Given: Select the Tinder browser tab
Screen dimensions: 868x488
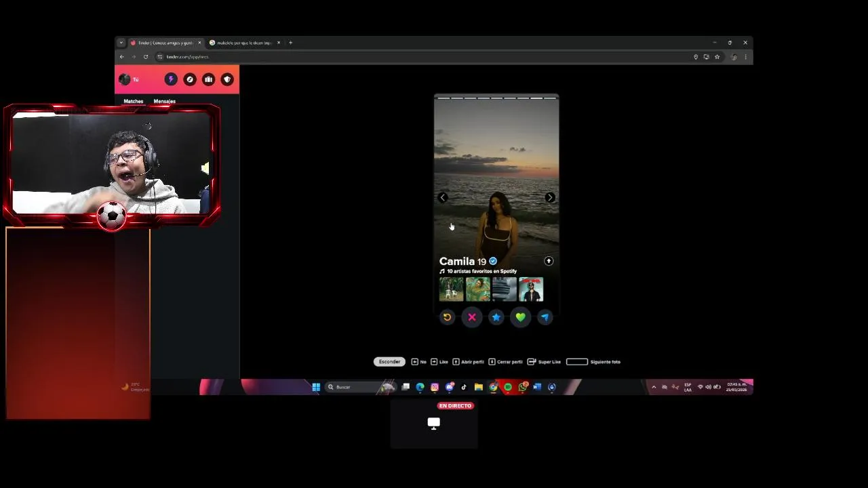Looking at the screenshot, I should (165, 43).
